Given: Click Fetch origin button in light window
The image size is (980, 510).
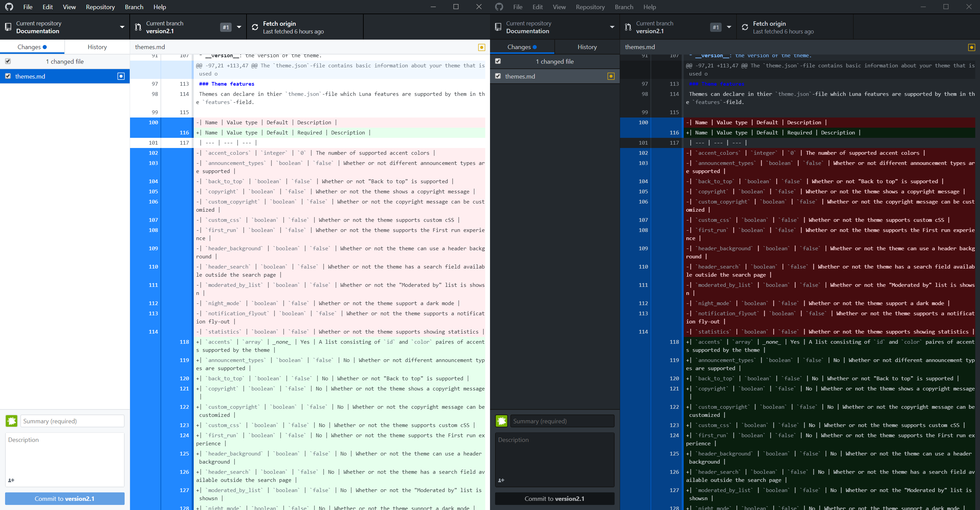Looking at the screenshot, I should point(305,27).
